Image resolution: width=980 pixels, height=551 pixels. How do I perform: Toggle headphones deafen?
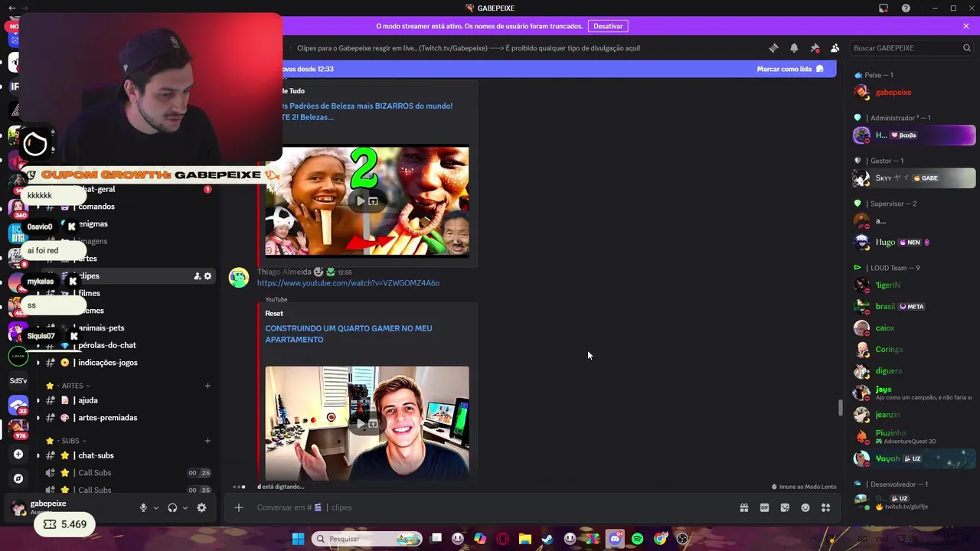172,507
